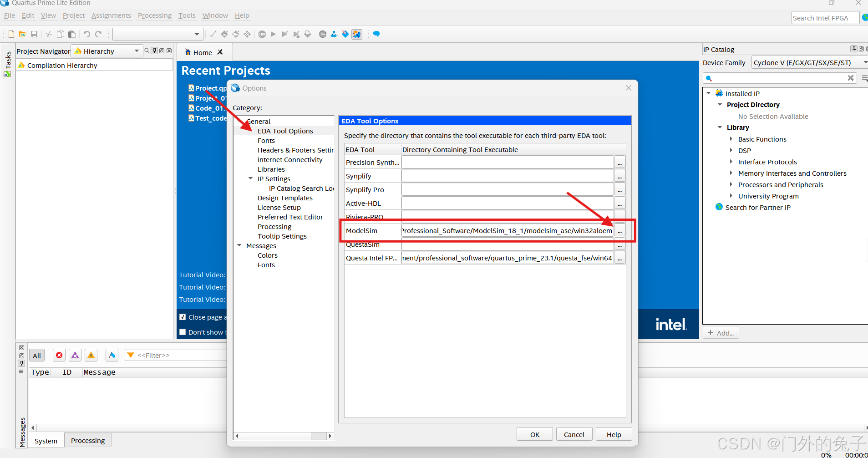Expand the Basic Functions IP group
The height and width of the screenshot is (458, 868).
[x=731, y=139]
